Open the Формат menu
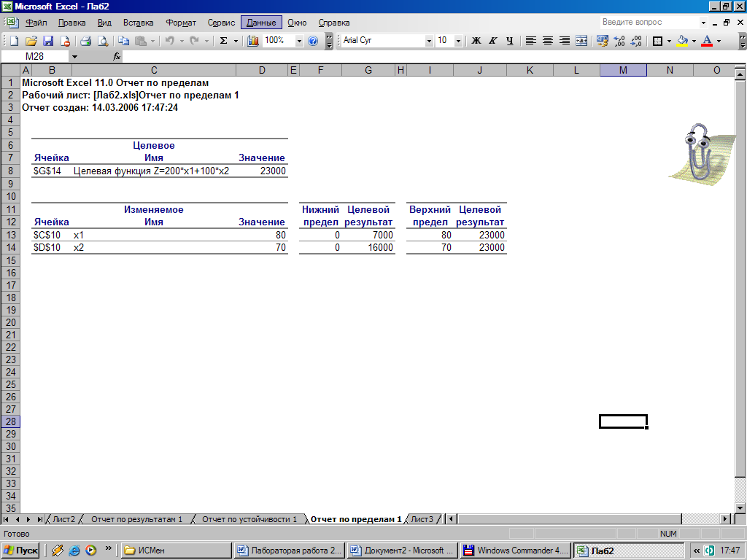Image resolution: width=747 pixels, height=560 pixels. click(181, 23)
